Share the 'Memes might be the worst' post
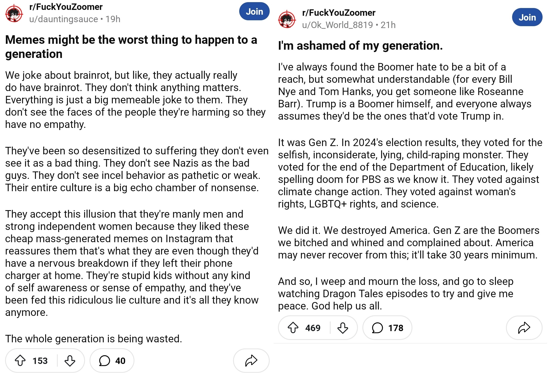 pyautogui.click(x=251, y=360)
